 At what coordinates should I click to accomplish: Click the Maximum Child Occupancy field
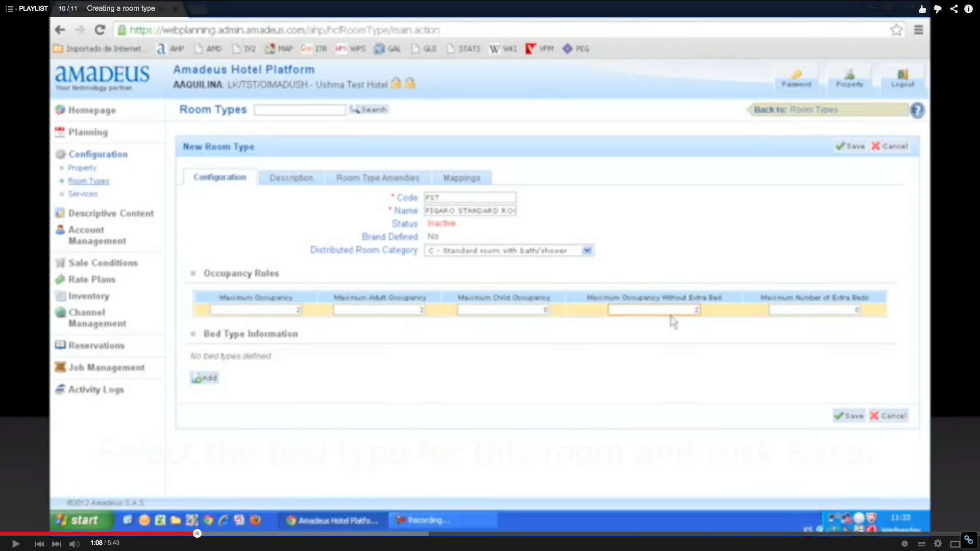(503, 310)
